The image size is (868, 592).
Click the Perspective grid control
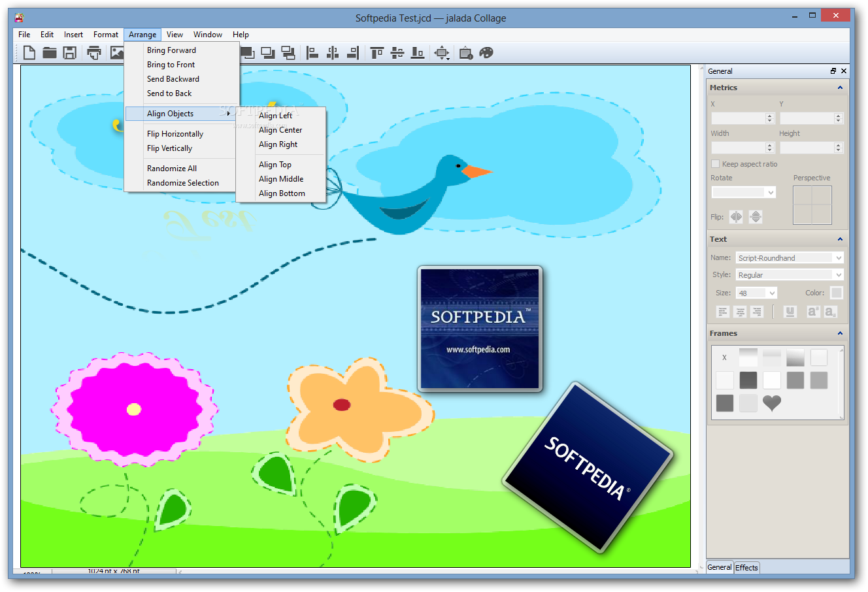coord(812,205)
